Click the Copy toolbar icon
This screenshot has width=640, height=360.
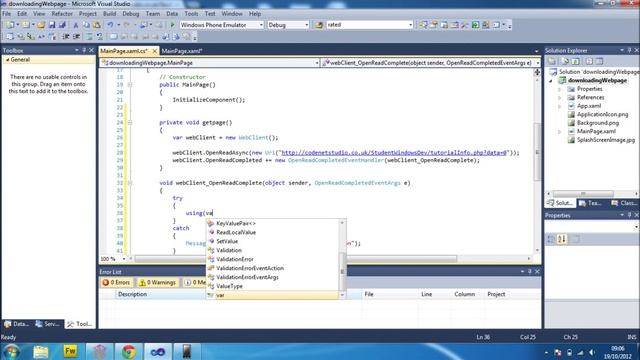click(86, 25)
